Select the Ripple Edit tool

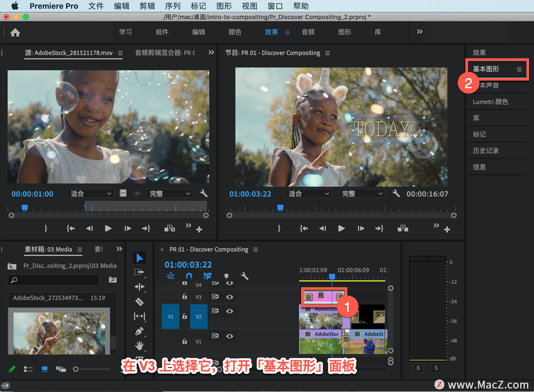coord(139,287)
